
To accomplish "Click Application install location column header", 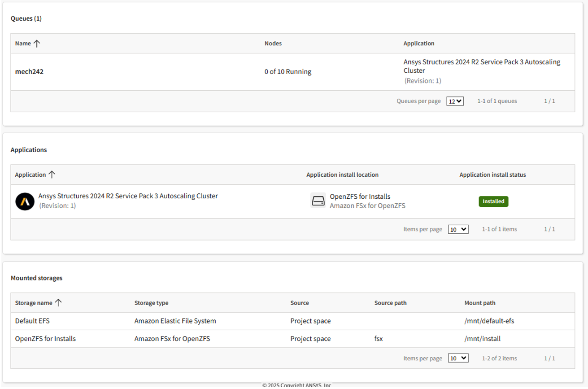I will pyautogui.click(x=342, y=175).
